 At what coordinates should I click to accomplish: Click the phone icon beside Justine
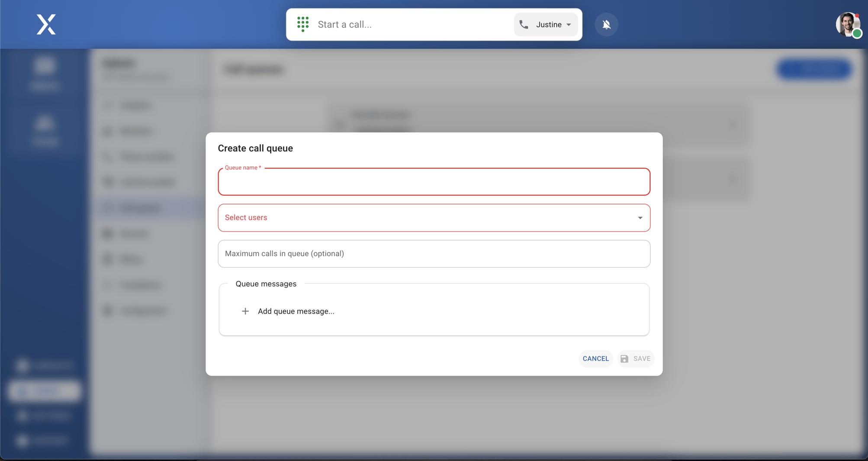524,25
